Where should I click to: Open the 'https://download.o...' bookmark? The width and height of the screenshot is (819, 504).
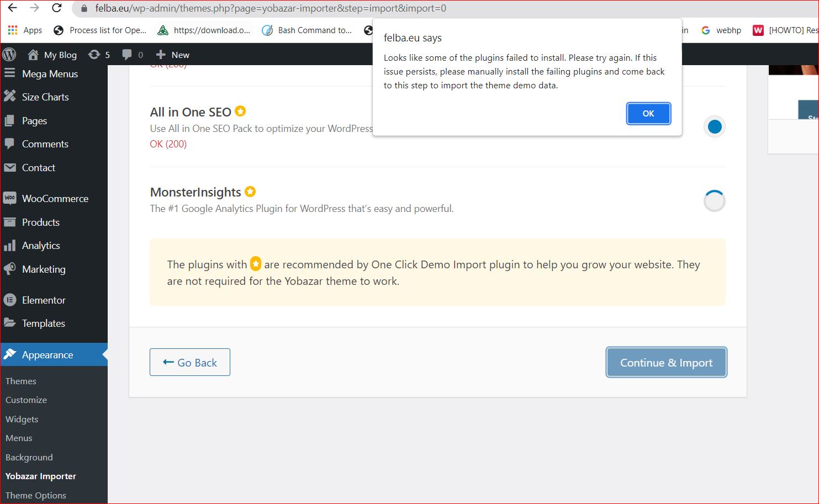point(204,30)
